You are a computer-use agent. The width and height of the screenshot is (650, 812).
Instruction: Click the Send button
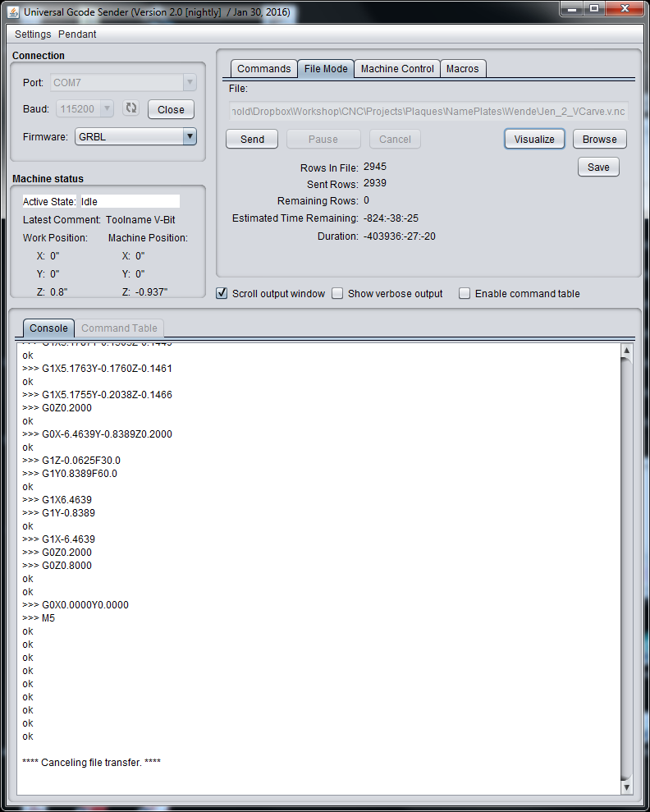pyautogui.click(x=252, y=139)
